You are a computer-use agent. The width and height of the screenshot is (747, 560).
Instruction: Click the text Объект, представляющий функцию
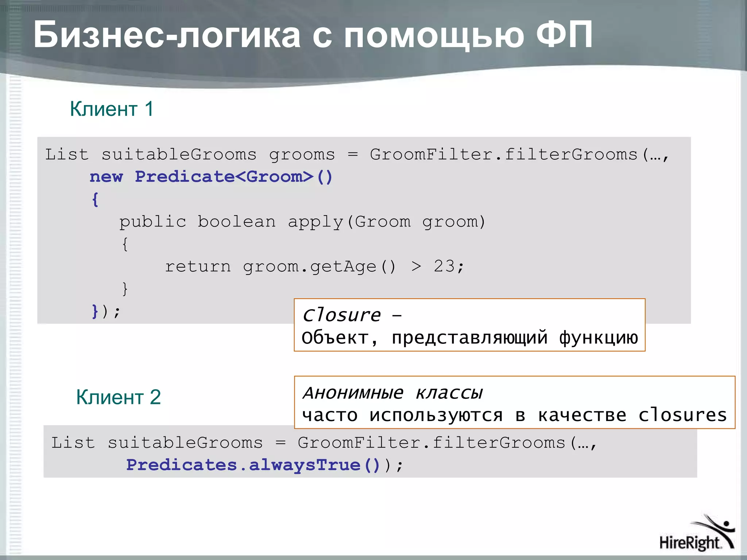pos(469,338)
